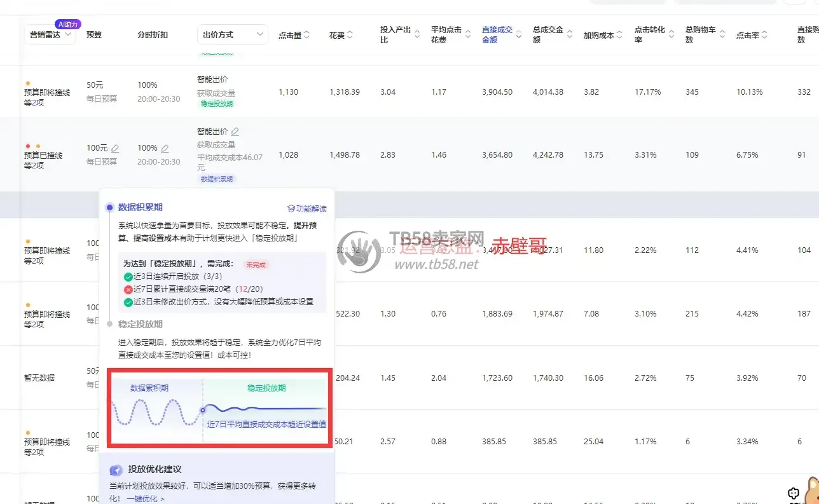
Task: Sort by 直接成交金额 column
Action: [x=519, y=35]
